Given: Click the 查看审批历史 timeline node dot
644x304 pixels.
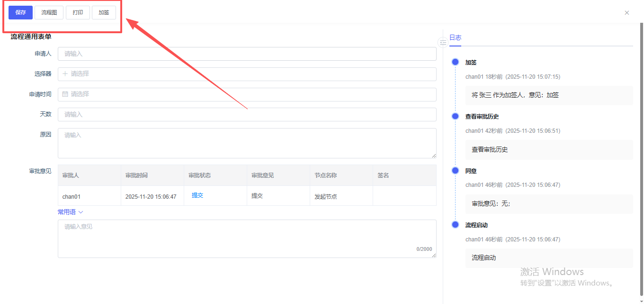Looking at the screenshot, I should click(x=456, y=116).
